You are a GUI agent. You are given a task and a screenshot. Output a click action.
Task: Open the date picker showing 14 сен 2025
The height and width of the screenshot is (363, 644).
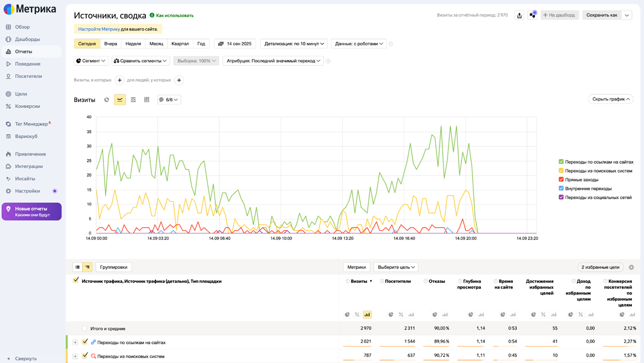pos(235,44)
